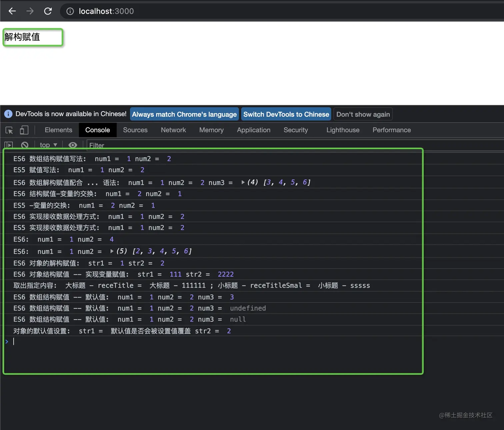View site information icon in address bar
The image size is (504, 430).
pos(70,11)
